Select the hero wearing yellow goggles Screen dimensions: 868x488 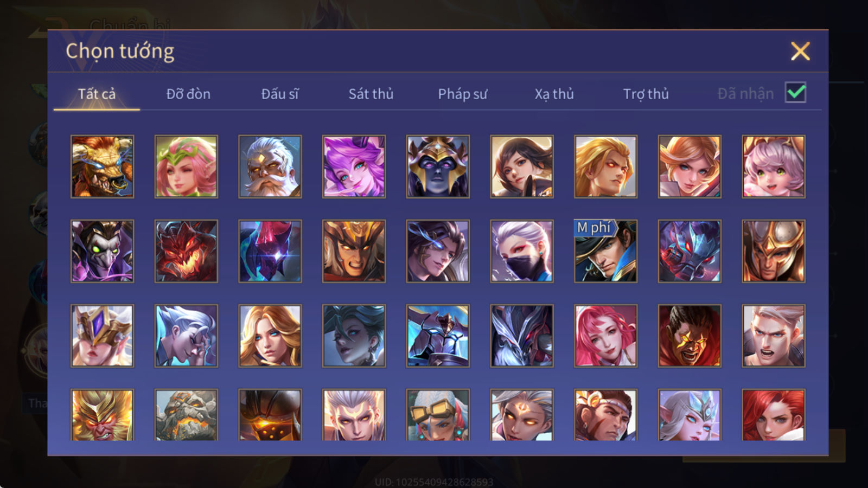click(x=438, y=415)
